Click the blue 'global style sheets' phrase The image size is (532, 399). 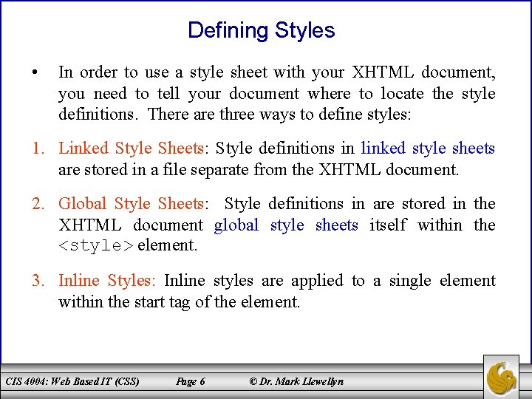(286, 225)
